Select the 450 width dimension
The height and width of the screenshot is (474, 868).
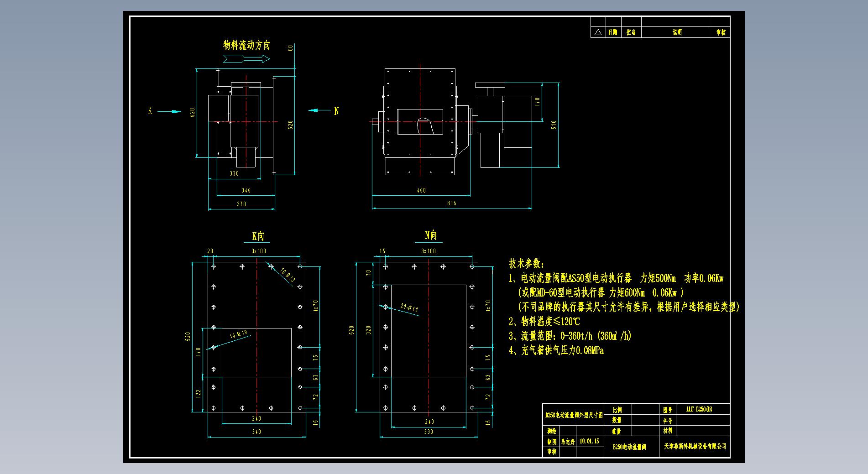(421, 190)
